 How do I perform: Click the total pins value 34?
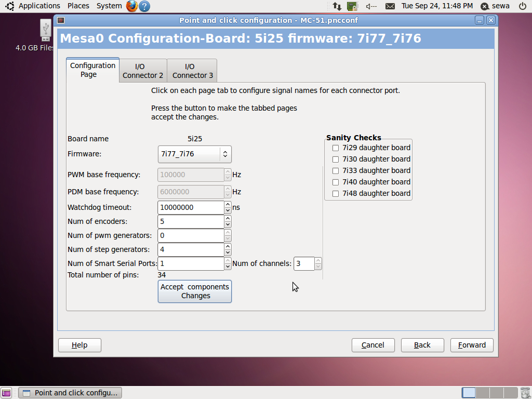pos(162,275)
